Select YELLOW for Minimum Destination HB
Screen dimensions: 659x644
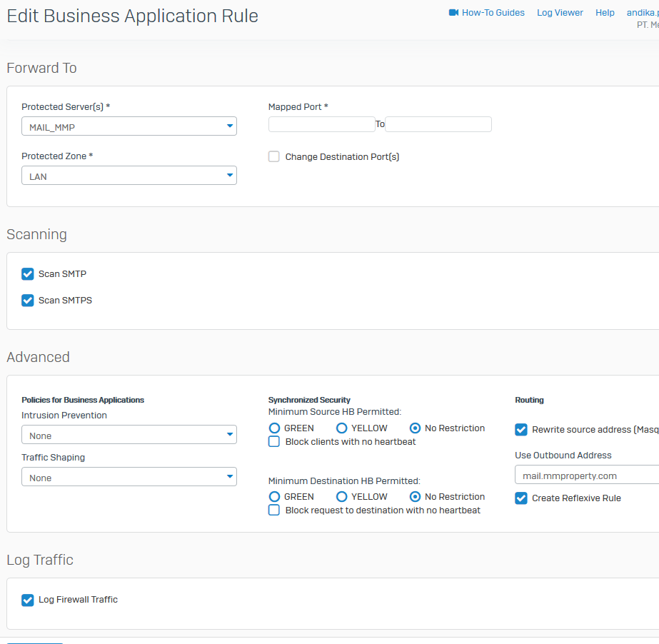341,497
